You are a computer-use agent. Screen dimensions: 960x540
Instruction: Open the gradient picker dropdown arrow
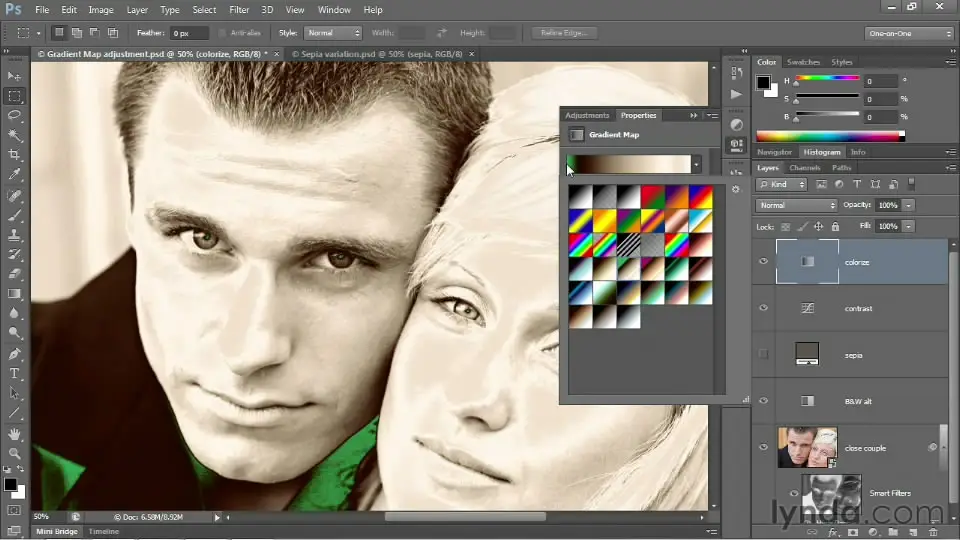(x=696, y=164)
